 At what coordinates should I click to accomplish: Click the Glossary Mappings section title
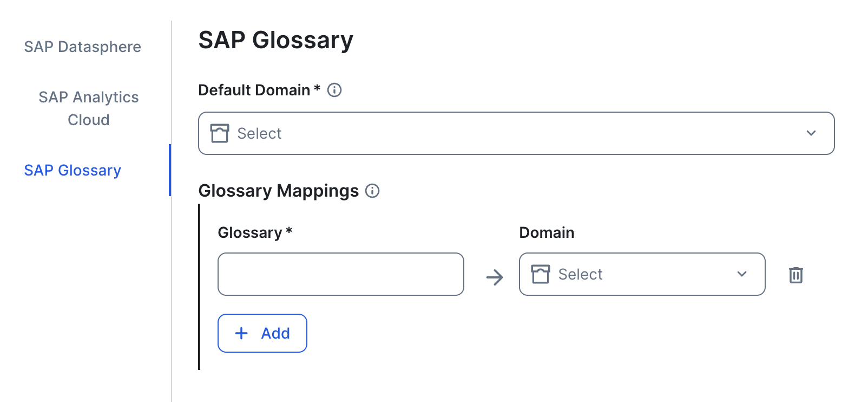coord(278,191)
